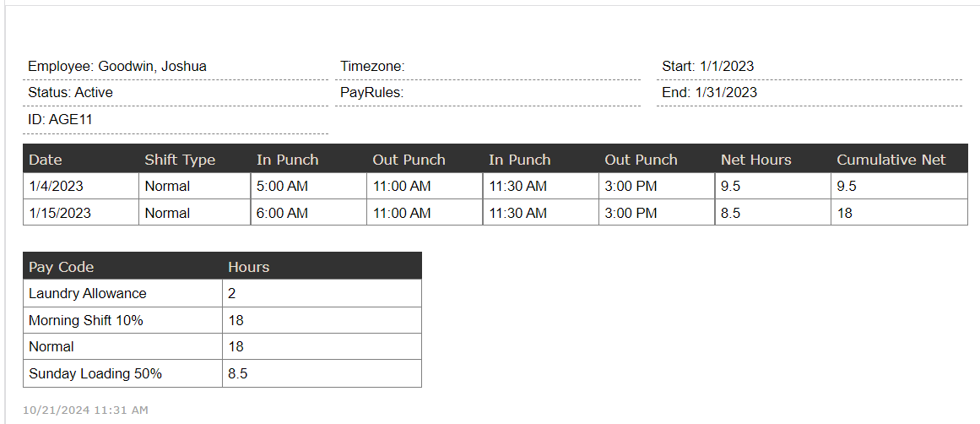
Task: Click the cumulative net value 18
Action: pos(899,213)
